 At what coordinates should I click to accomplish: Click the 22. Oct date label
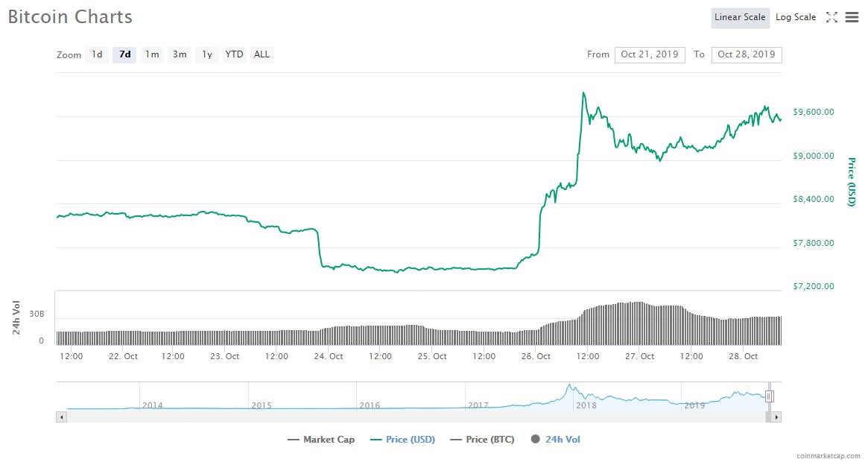pyautogui.click(x=123, y=356)
